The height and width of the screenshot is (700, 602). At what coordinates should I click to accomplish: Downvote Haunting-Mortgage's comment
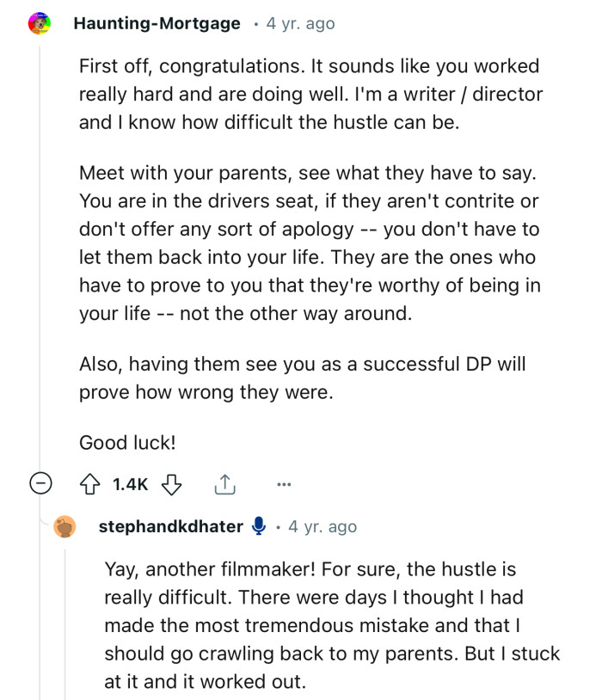click(173, 484)
